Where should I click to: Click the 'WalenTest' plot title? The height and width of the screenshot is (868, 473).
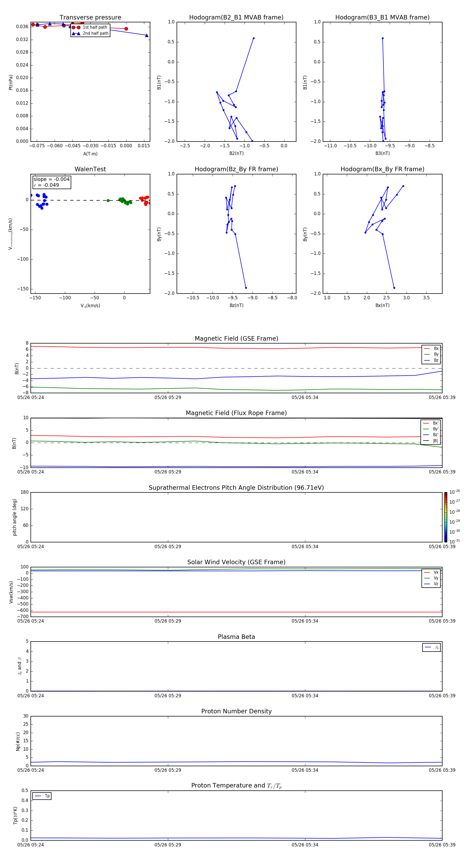point(90,169)
